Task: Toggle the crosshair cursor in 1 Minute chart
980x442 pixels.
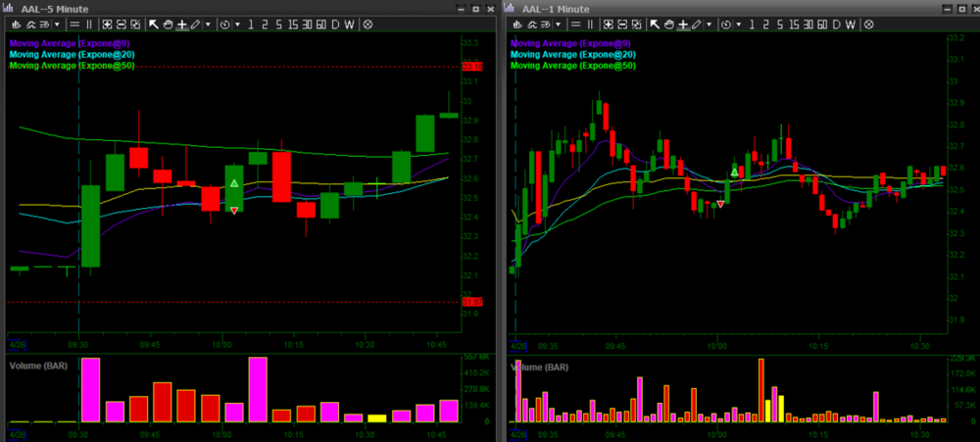Action: click(683, 24)
